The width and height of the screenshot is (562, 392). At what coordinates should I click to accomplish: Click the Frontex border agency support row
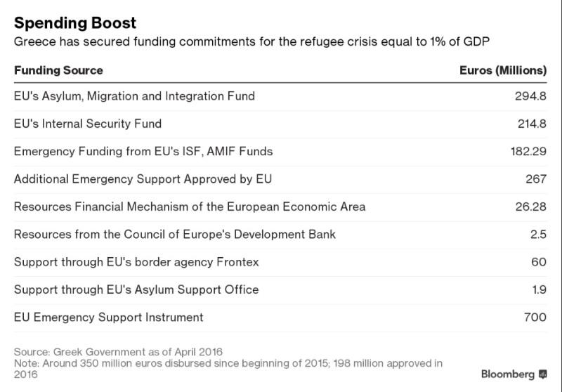tap(136, 262)
